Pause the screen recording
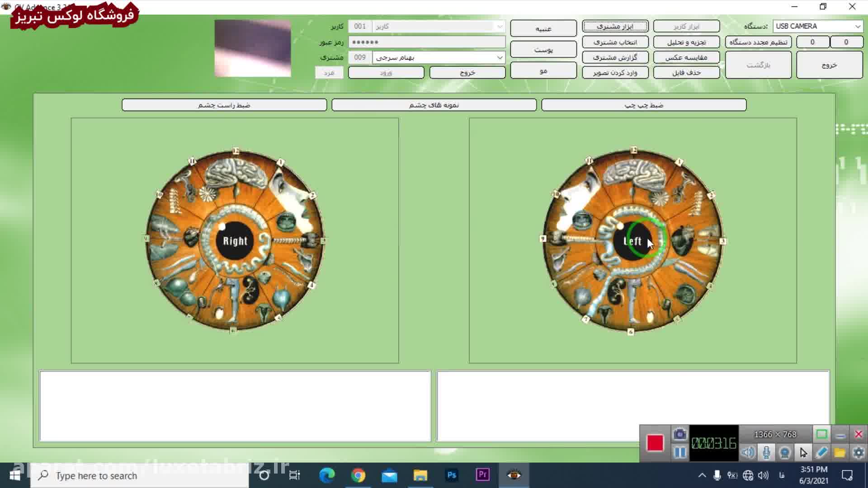This screenshot has width=868, height=488. pos(679,452)
